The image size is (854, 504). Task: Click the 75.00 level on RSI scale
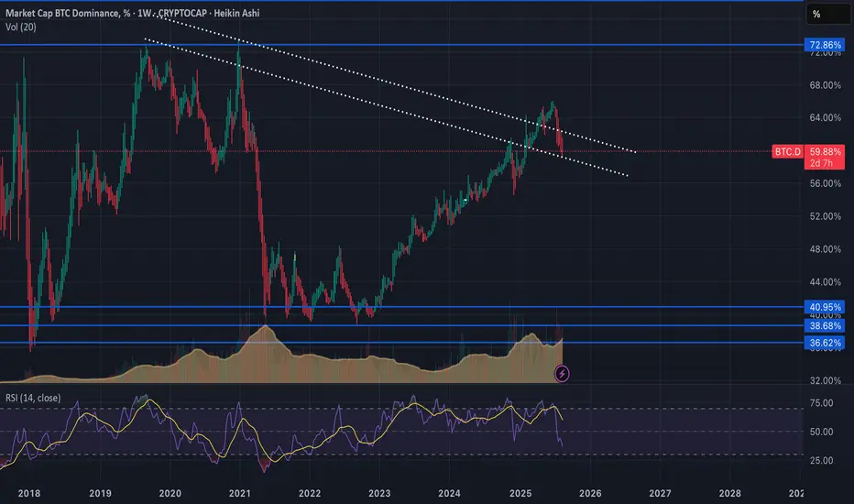[x=827, y=403]
